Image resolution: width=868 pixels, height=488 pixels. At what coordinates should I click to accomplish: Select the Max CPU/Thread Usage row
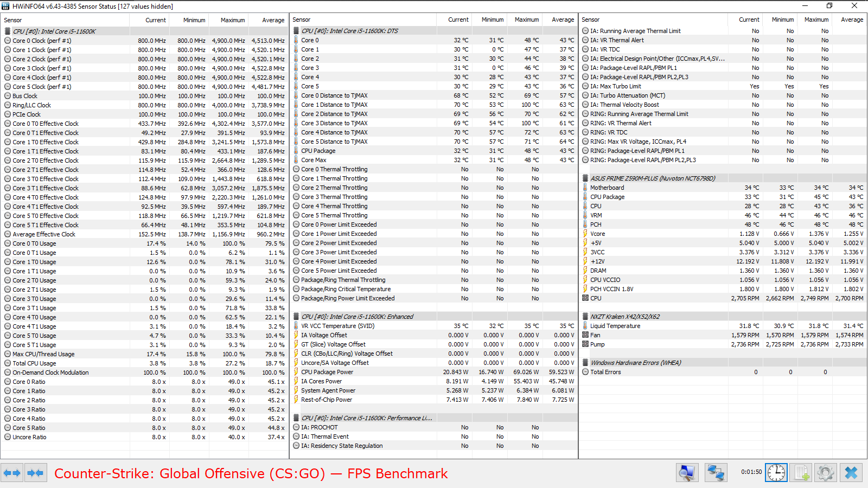(x=145, y=354)
